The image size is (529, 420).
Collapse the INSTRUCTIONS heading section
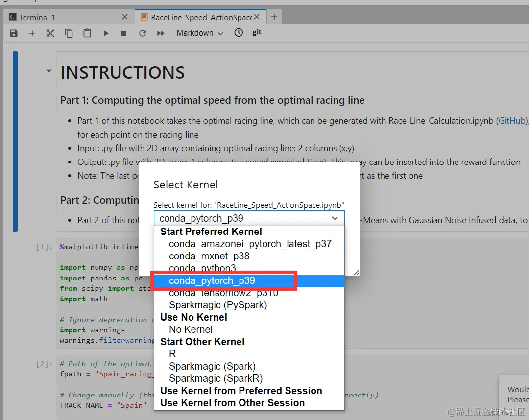(49, 71)
